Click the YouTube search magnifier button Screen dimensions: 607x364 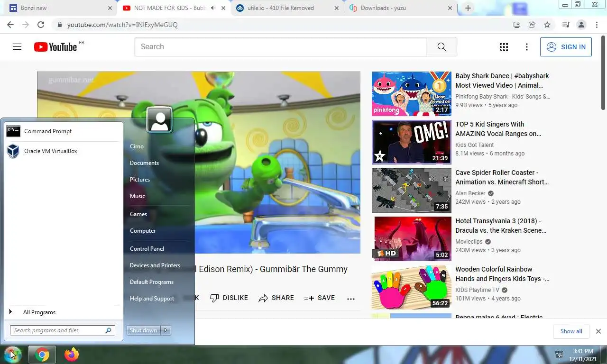[x=441, y=47]
